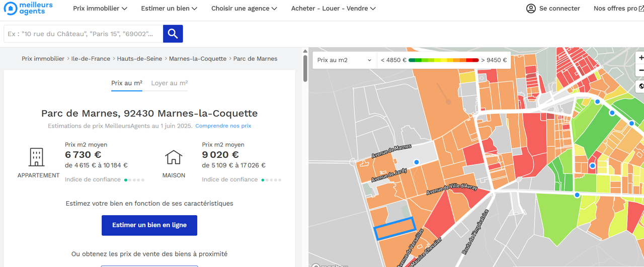Expand the Prix immobilier menu
Screen dimensions: 644x267
coord(100,9)
